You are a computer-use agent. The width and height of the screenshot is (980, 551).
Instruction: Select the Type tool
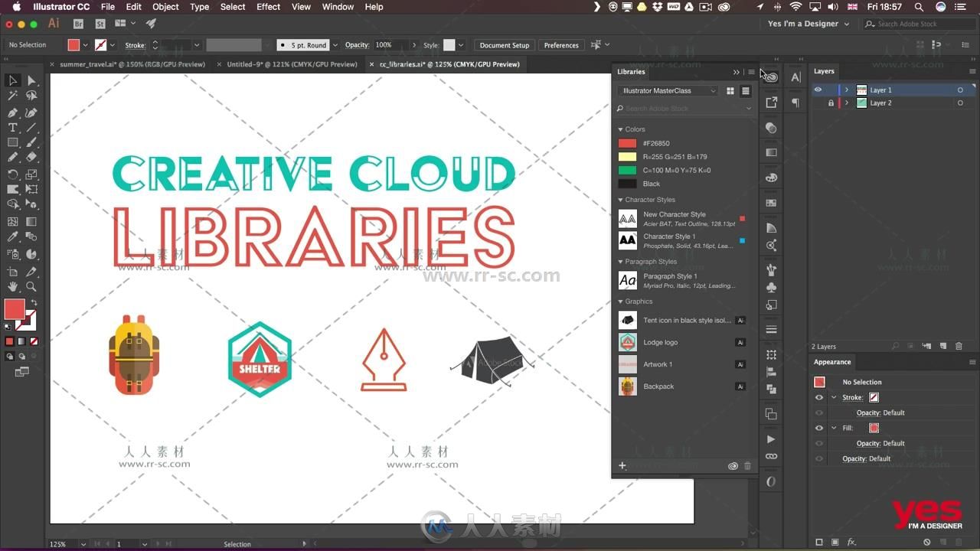click(x=13, y=128)
